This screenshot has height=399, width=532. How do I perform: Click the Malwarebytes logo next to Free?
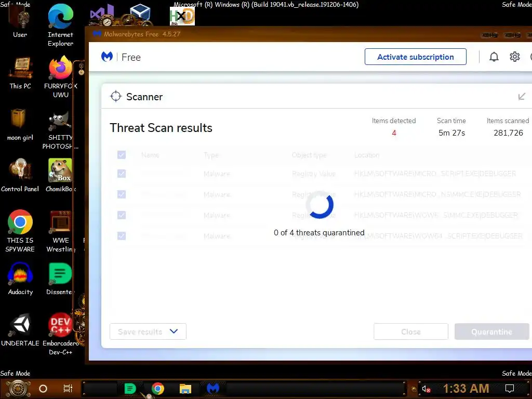point(107,57)
